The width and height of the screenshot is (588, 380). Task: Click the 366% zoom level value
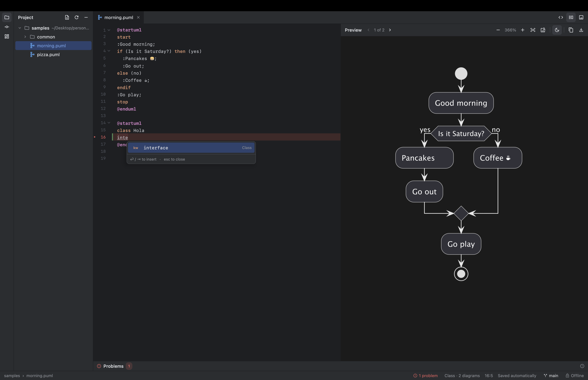coord(510,30)
